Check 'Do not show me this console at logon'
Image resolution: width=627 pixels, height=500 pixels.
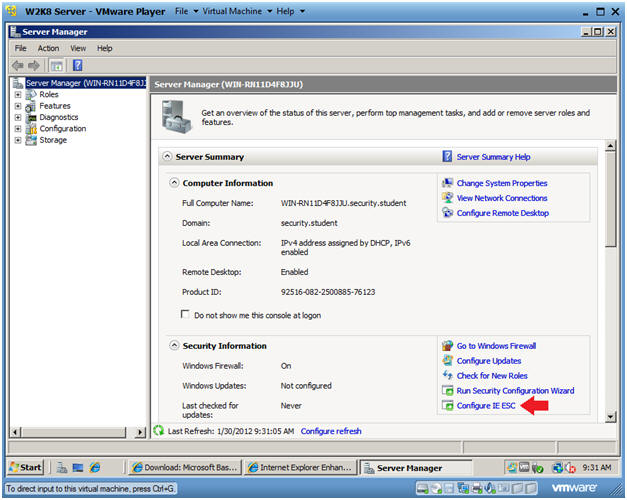[185, 314]
